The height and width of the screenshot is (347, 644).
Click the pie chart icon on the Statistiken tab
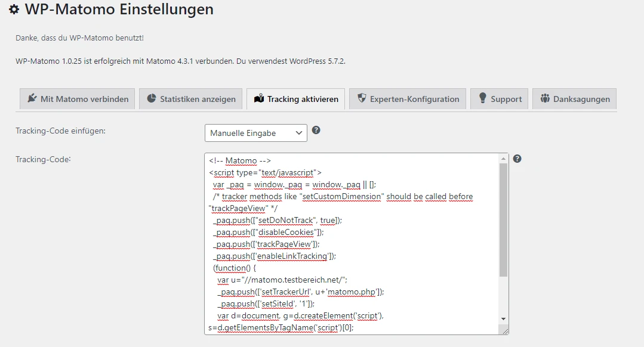tap(152, 98)
